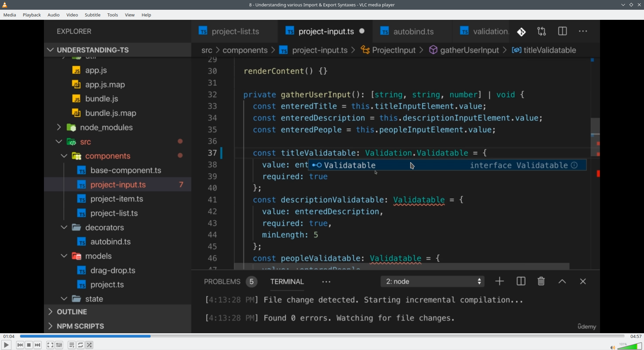This screenshot has height=350, width=644.
Task: Select project-input.ts in explorer tree
Action: (x=117, y=184)
